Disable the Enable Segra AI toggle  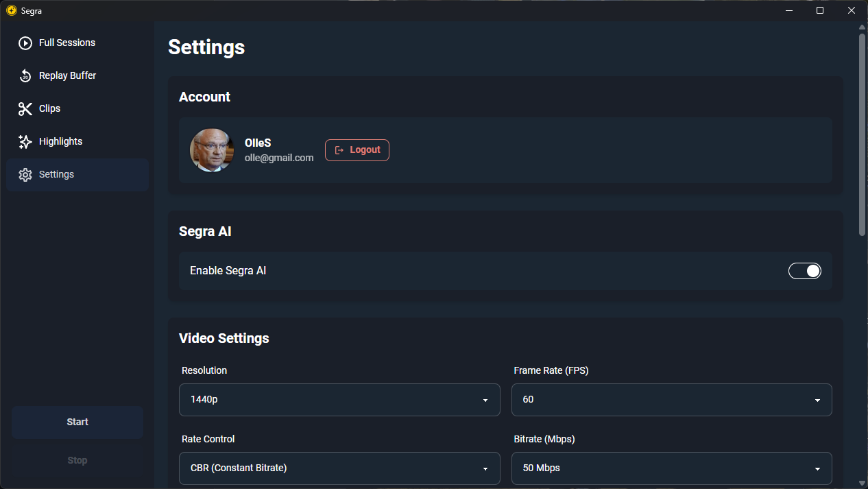point(805,271)
